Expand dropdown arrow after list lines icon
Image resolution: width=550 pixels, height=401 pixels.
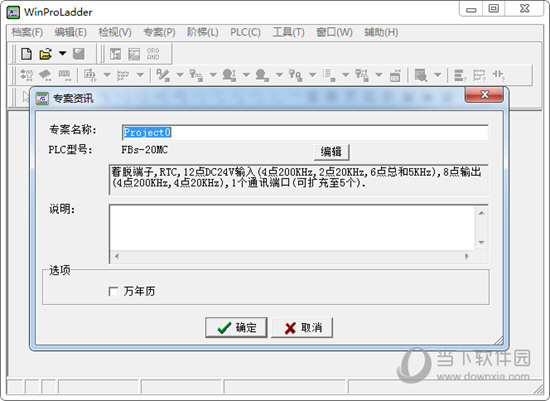(346, 74)
